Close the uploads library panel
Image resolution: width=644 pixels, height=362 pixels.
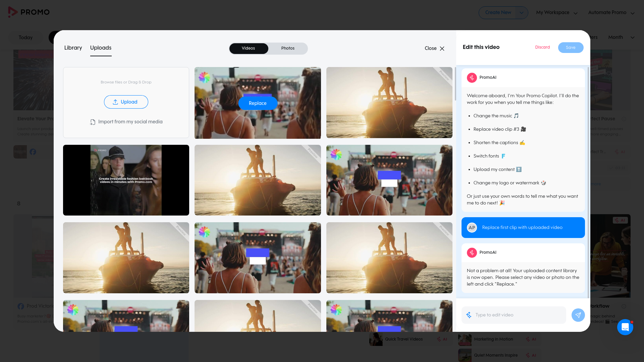click(x=434, y=49)
